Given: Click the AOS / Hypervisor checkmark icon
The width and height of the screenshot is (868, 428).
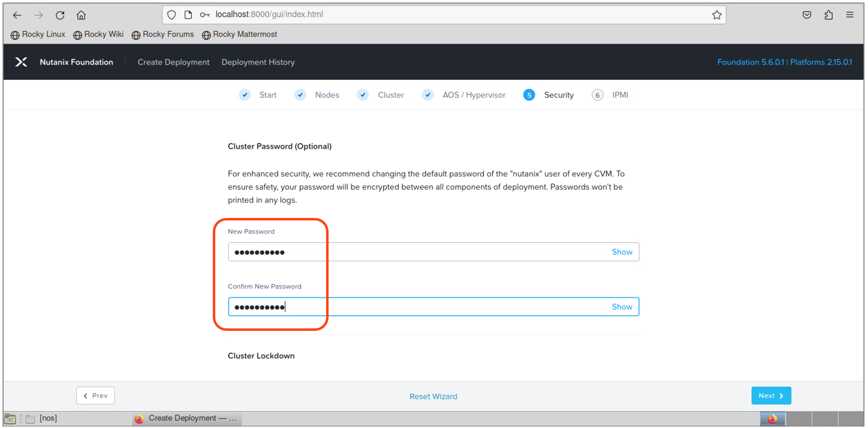Looking at the screenshot, I should click(428, 95).
